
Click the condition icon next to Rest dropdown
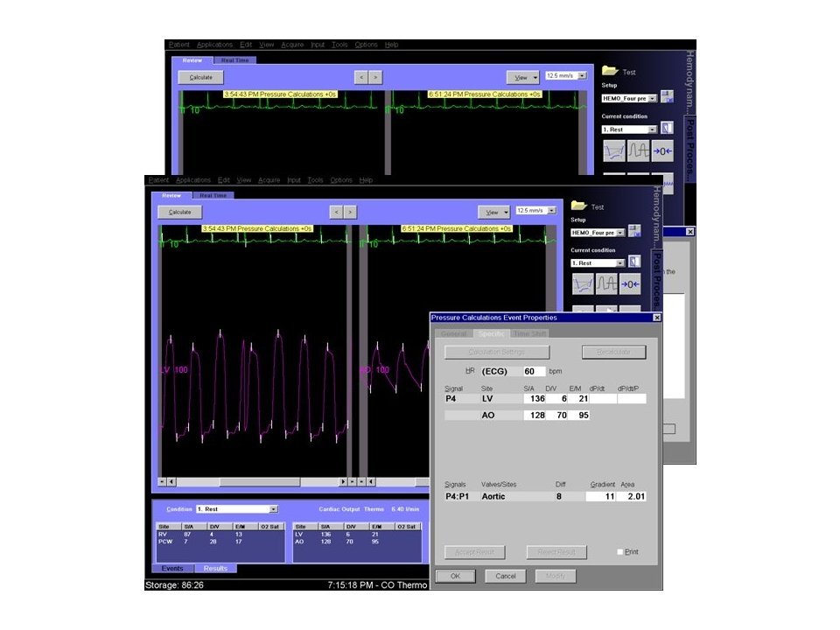pyautogui.click(x=635, y=262)
